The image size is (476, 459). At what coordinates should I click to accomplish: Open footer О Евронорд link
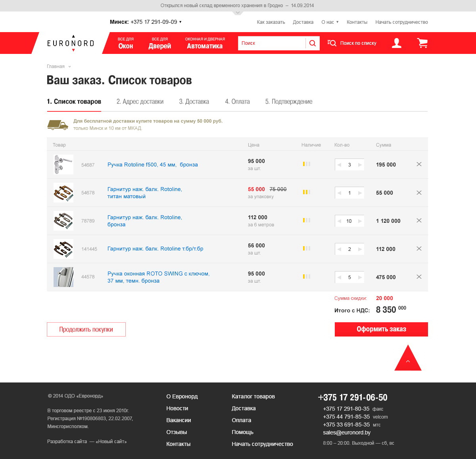(x=182, y=396)
